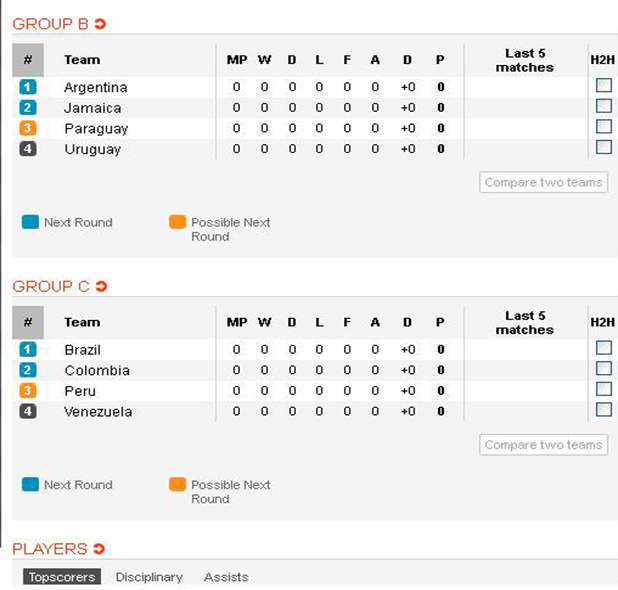Click Venezuela's grey rank 4 badge
The height and width of the screenshot is (590, 618).
(x=28, y=411)
